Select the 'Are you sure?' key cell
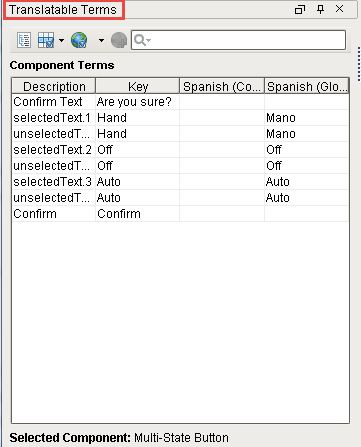 (138, 102)
